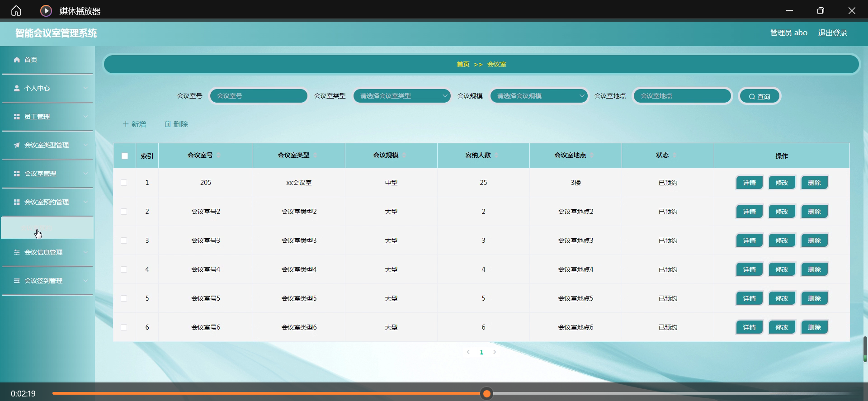868x401 pixels.
Task: Click the plus icon beside 新增
Action: [126, 124]
